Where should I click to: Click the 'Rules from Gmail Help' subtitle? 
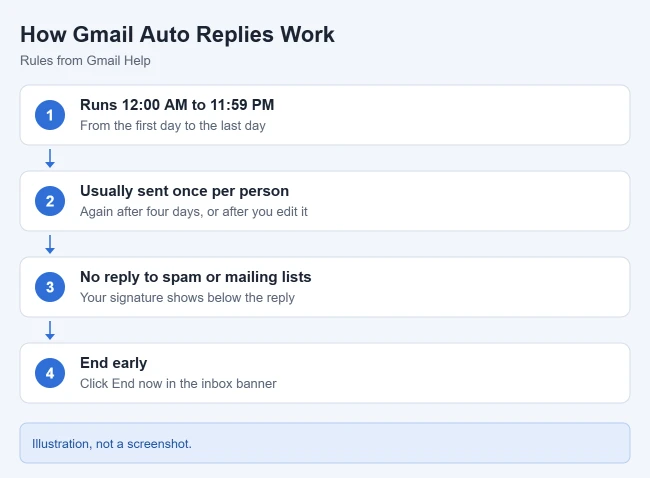pyautogui.click(x=85, y=61)
